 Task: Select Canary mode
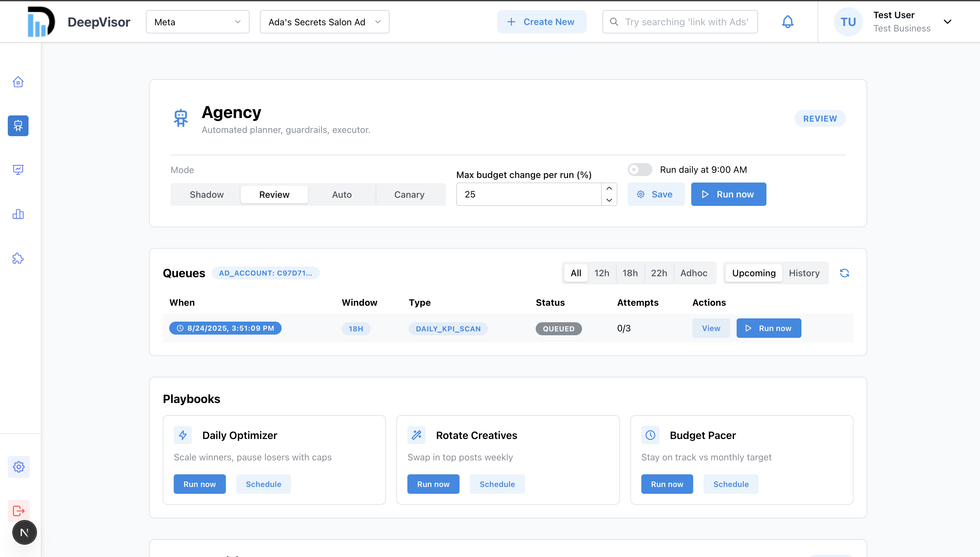point(409,194)
